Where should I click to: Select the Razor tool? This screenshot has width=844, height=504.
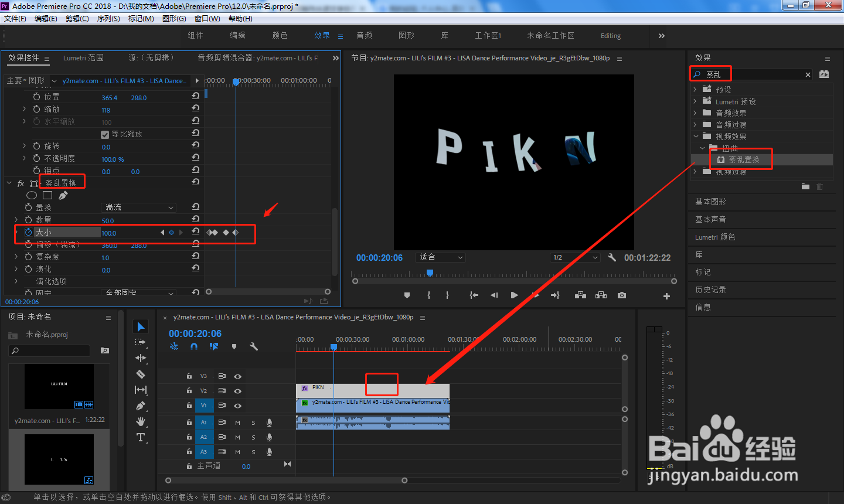tap(141, 374)
